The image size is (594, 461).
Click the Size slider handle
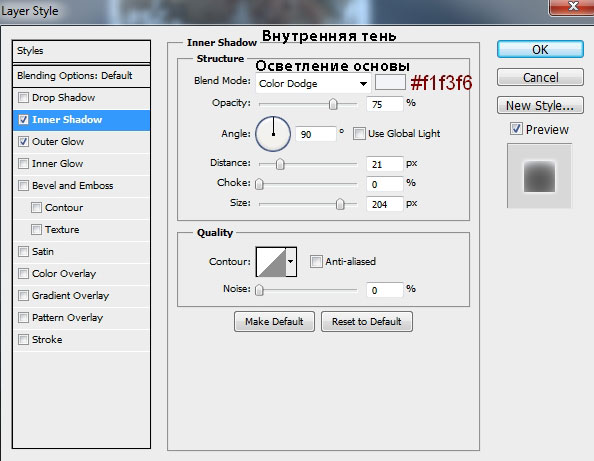coord(340,204)
